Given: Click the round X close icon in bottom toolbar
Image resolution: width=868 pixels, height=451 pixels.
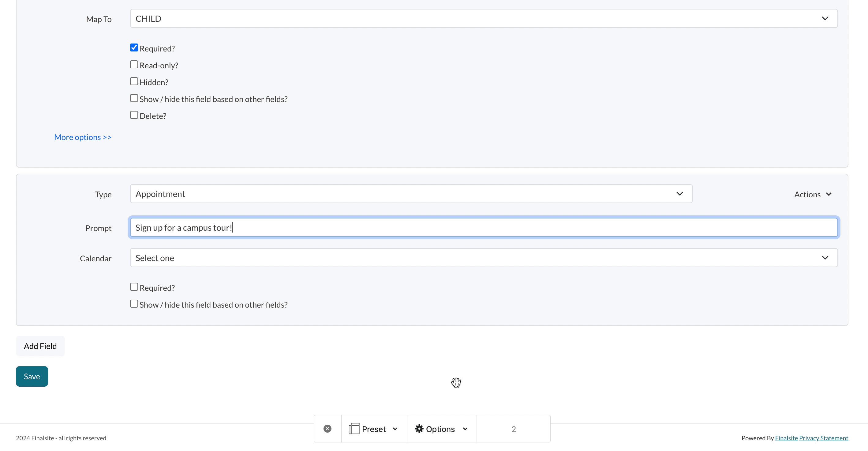Looking at the screenshot, I should click(x=327, y=429).
